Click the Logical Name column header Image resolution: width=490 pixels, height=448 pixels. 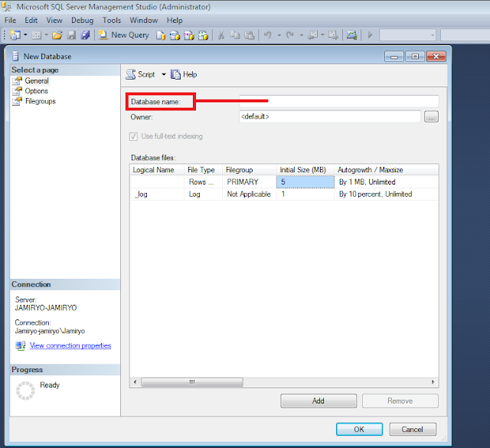click(x=157, y=170)
